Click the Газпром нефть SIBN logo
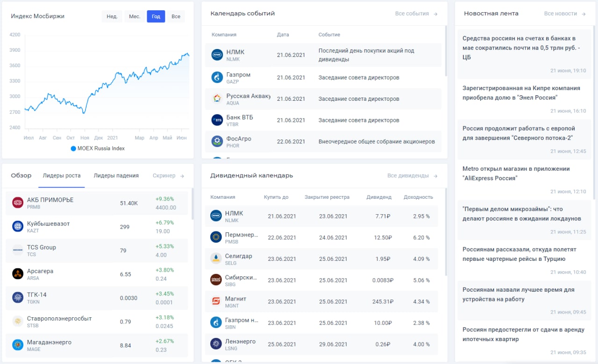The height and width of the screenshot is (364, 598). click(216, 322)
